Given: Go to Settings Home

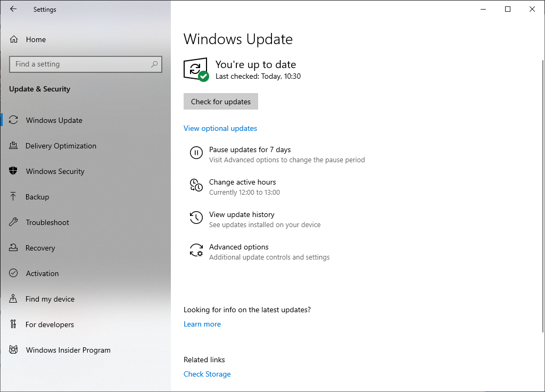Looking at the screenshot, I should 86,39.
